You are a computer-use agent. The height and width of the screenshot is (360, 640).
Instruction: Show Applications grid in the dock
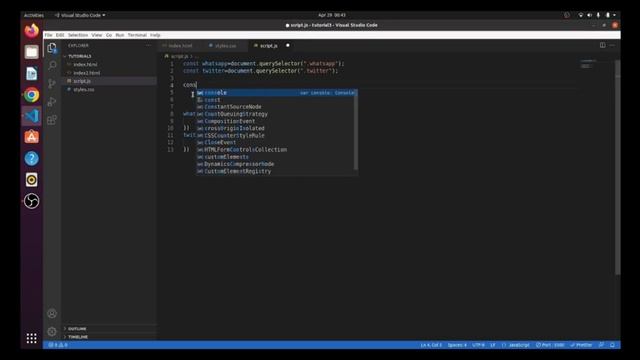tap(31, 338)
